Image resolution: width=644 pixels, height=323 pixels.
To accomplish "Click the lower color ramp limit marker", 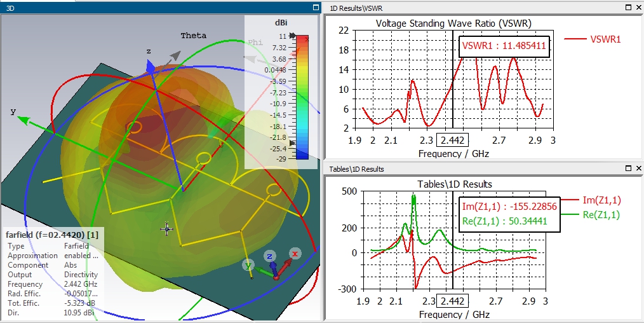I will 292,143.
